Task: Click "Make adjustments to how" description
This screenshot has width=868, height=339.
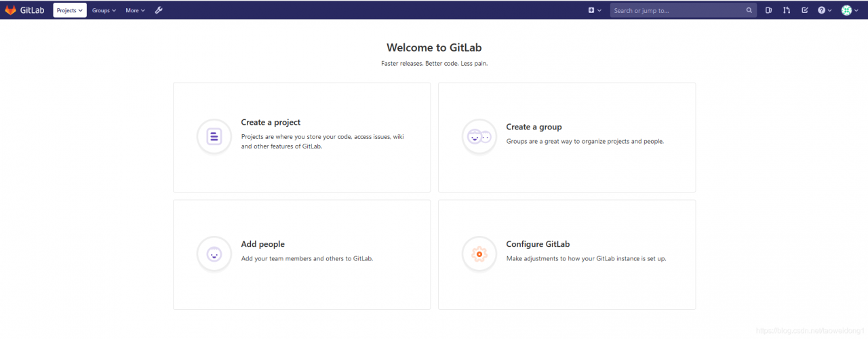Action: tap(586, 259)
